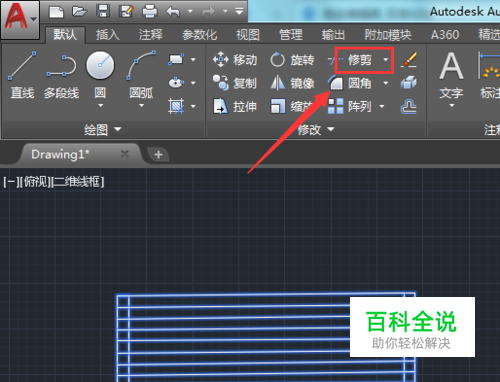Viewport: 500px width, 382px height.
Task: Open the 注释 ribbon tab
Action: coord(151,35)
